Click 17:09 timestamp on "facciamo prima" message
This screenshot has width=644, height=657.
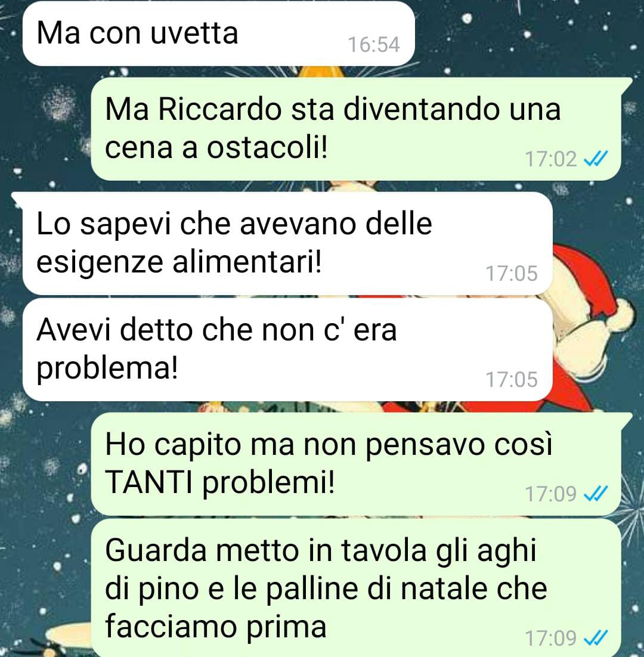coord(550,639)
